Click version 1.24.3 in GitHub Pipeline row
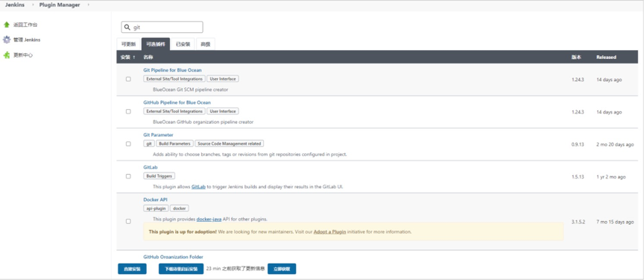Viewport: 644px width, 280px height. pos(578,112)
